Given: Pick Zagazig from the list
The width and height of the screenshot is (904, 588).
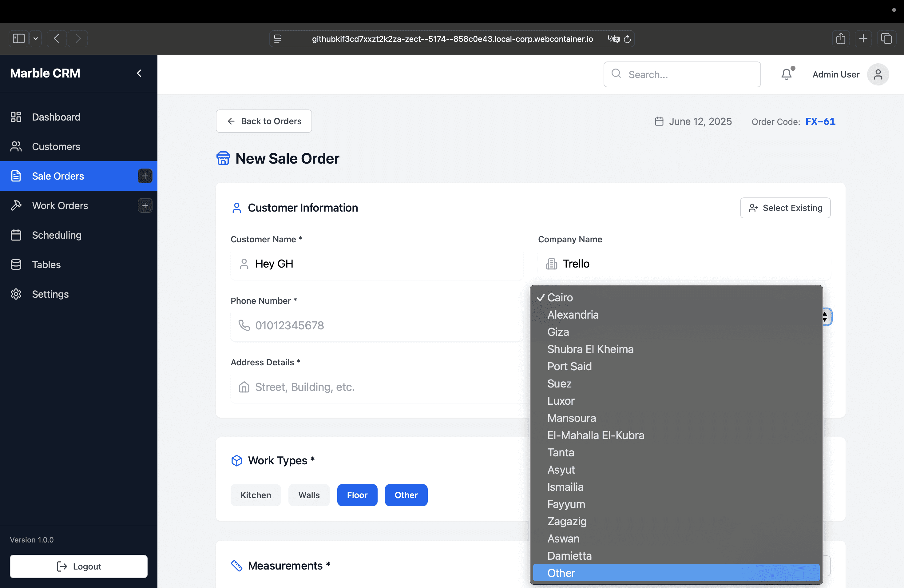Looking at the screenshot, I should point(676,521).
